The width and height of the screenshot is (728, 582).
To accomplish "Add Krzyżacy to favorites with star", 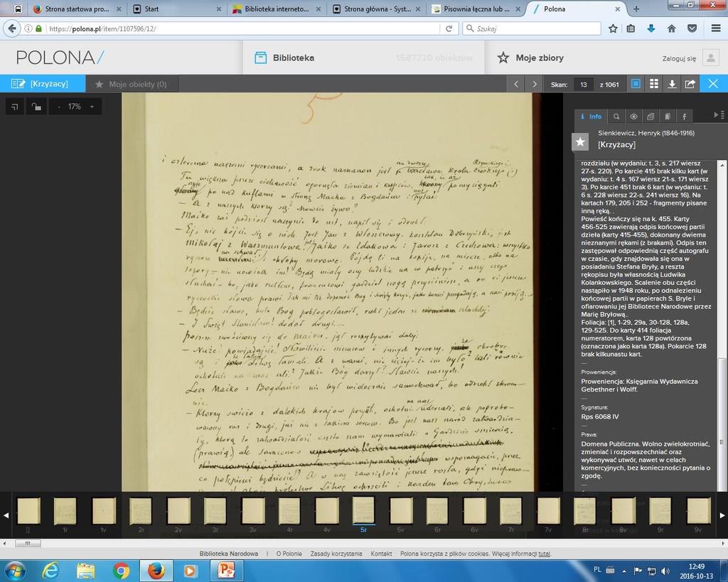I will point(580,142).
